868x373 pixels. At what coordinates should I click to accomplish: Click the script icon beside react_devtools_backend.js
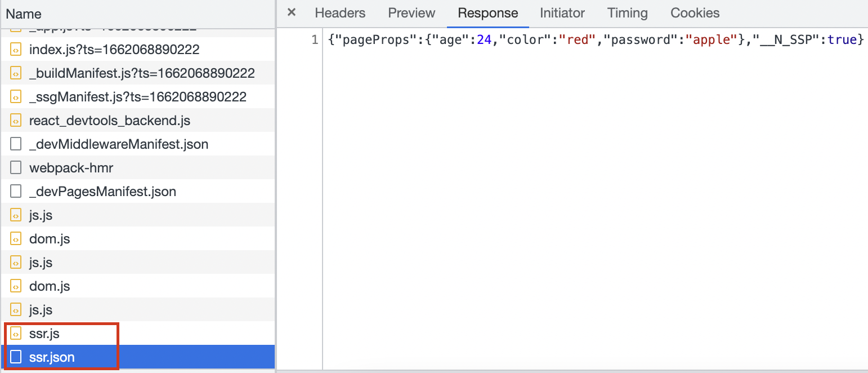tap(16, 121)
